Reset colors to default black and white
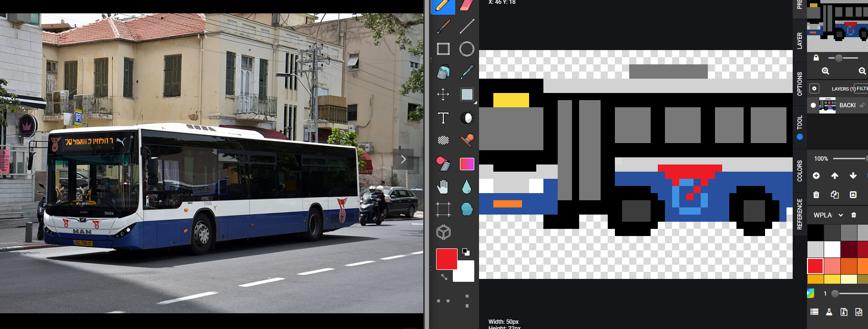 tap(466, 252)
